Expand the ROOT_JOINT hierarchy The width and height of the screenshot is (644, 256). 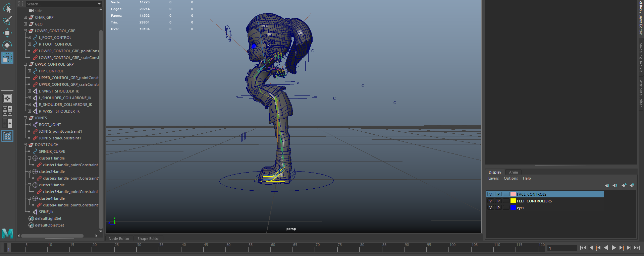point(29,125)
